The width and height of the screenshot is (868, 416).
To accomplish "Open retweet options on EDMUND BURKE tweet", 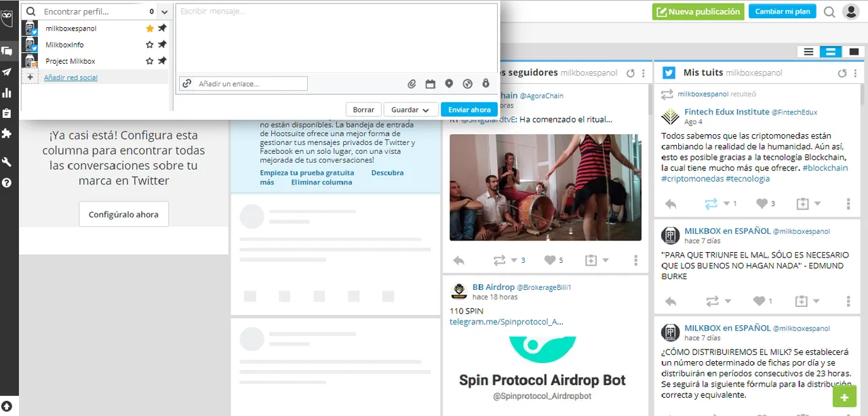I will (x=727, y=301).
